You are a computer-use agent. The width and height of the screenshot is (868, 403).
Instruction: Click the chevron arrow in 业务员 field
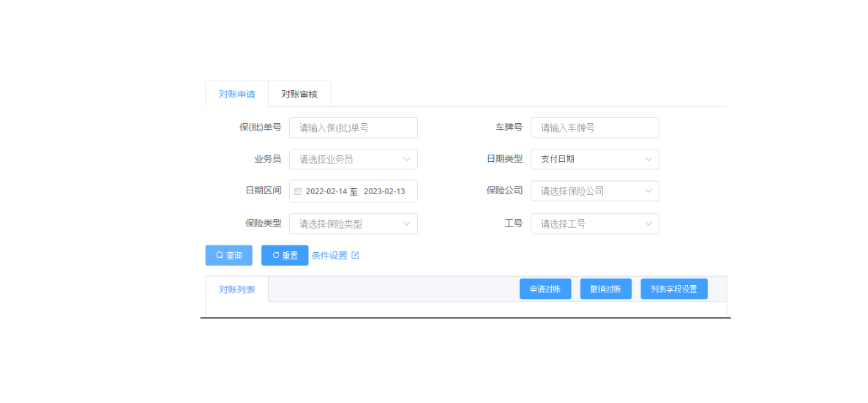click(x=407, y=160)
